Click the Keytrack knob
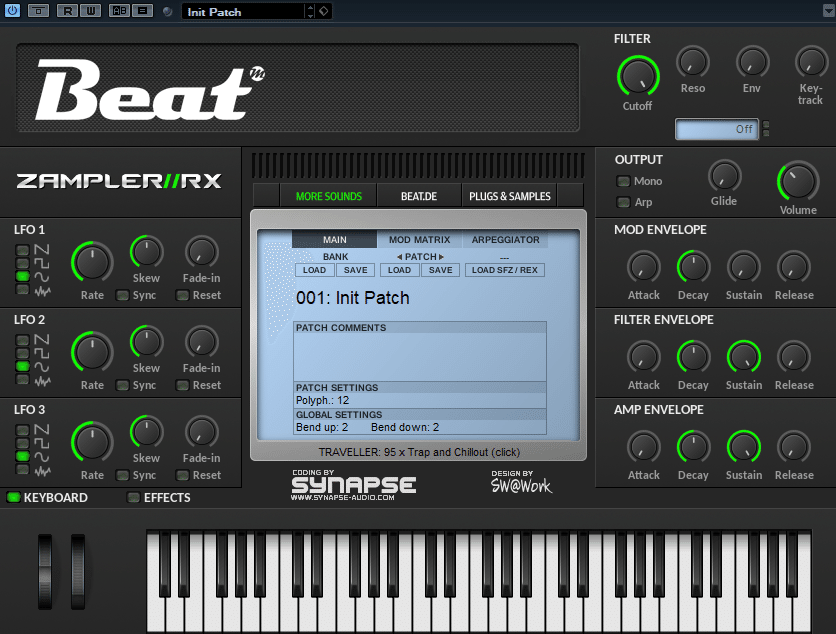836x634 pixels. [x=811, y=62]
